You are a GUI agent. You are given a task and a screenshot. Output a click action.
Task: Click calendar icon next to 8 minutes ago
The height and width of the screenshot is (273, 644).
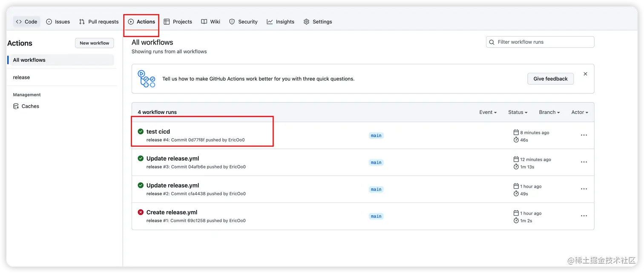point(516,132)
